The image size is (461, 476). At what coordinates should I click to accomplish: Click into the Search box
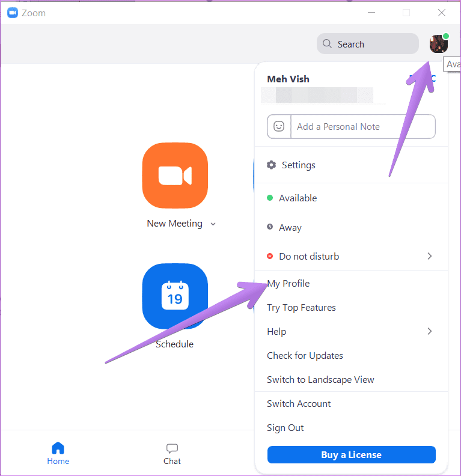coord(367,44)
